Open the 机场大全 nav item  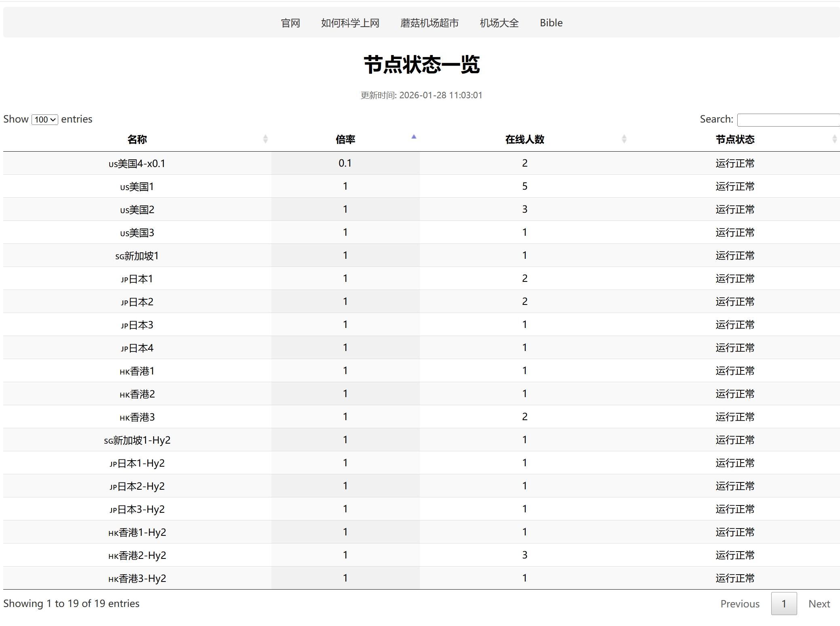499,23
